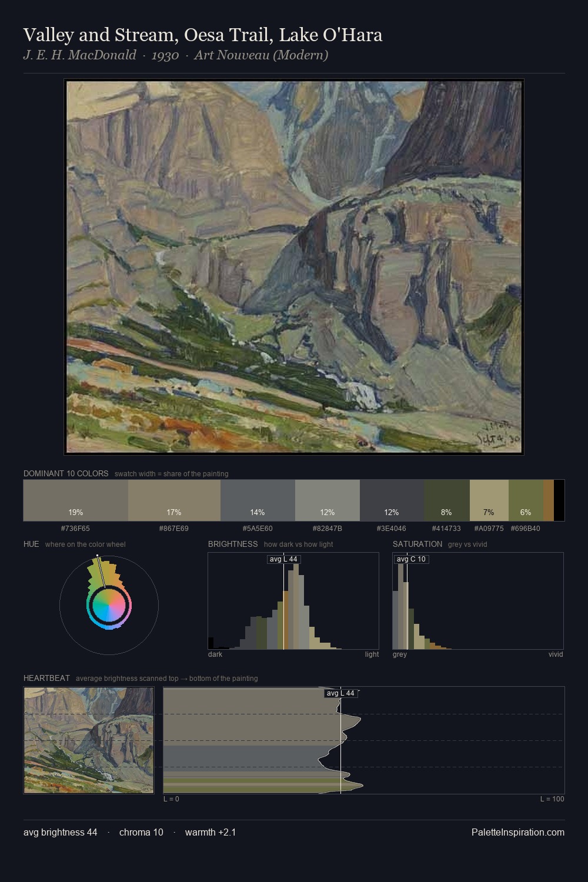Image resolution: width=588 pixels, height=882 pixels.
Task: Click the #5A5E60 hex code label
Action: point(258,529)
